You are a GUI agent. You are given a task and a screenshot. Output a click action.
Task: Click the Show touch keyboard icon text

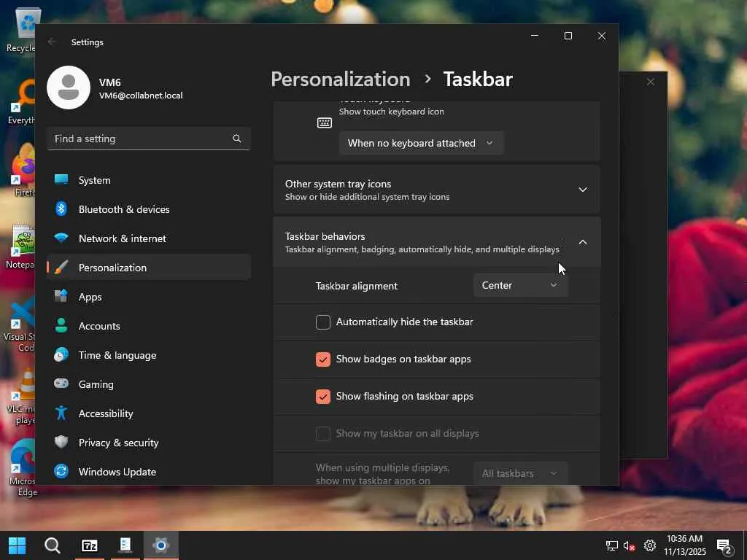click(x=391, y=112)
